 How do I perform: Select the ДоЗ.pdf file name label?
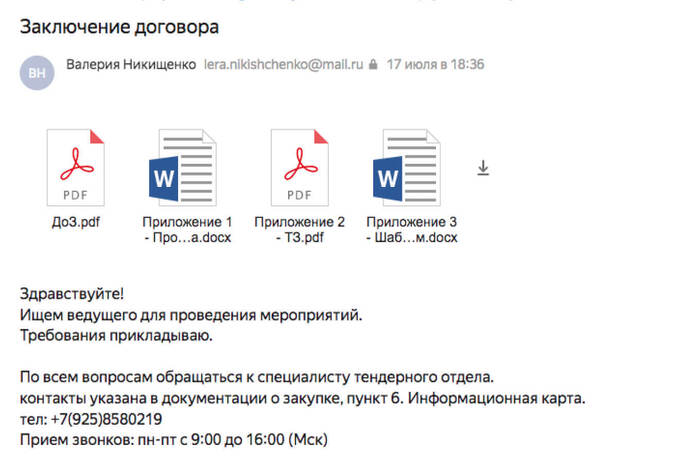coord(76,221)
